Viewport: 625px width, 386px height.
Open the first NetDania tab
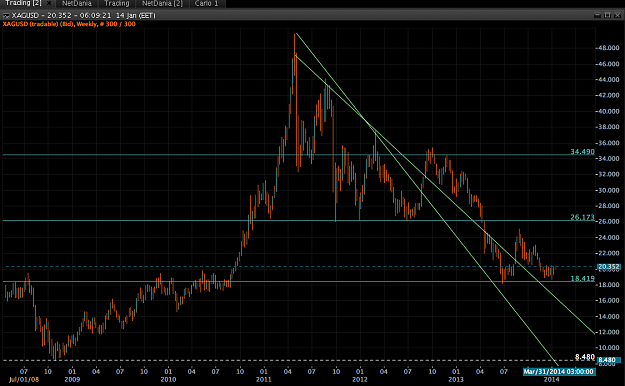coord(77,4)
